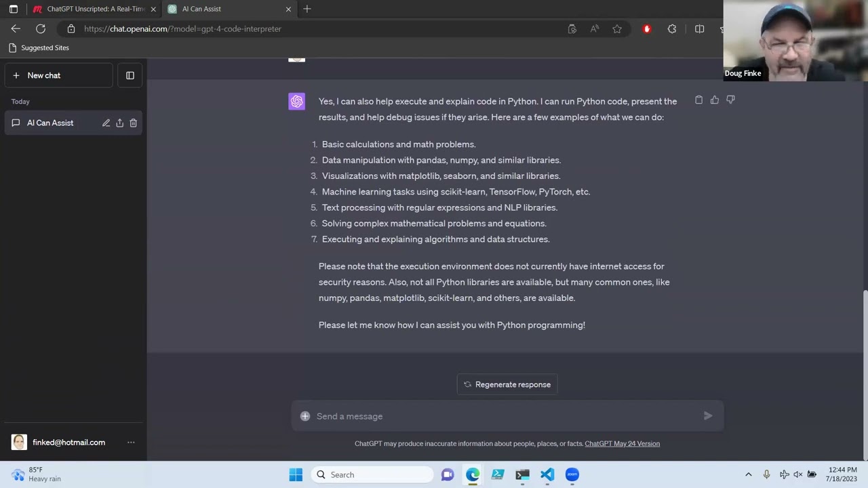Hide the ChatGPT sidebar panel

click(x=130, y=75)
